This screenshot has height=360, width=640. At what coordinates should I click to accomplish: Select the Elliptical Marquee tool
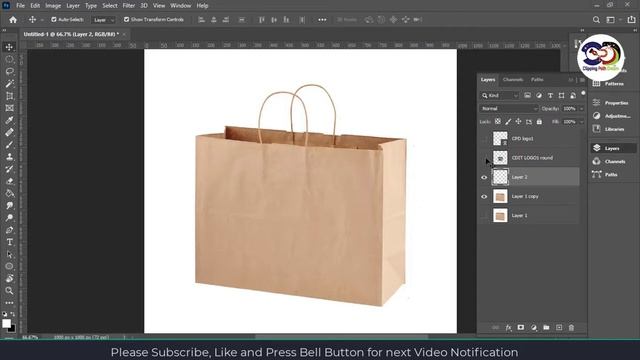(9, 59)
